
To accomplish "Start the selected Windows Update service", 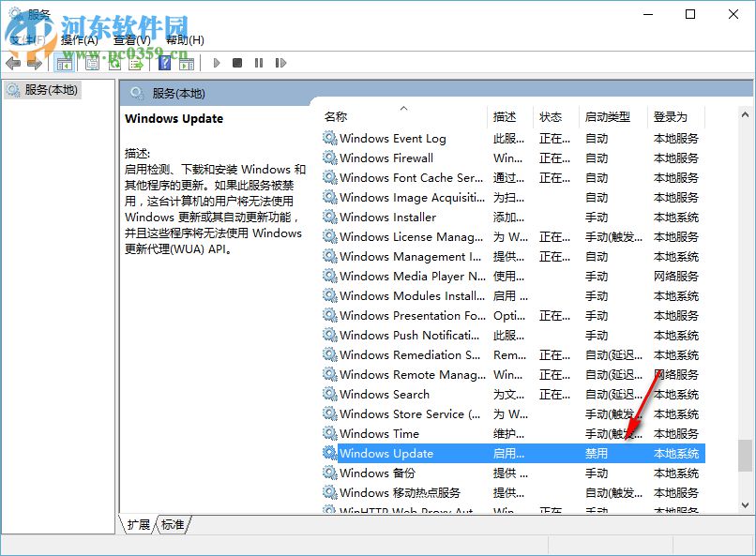I will [x=216, y=62].
